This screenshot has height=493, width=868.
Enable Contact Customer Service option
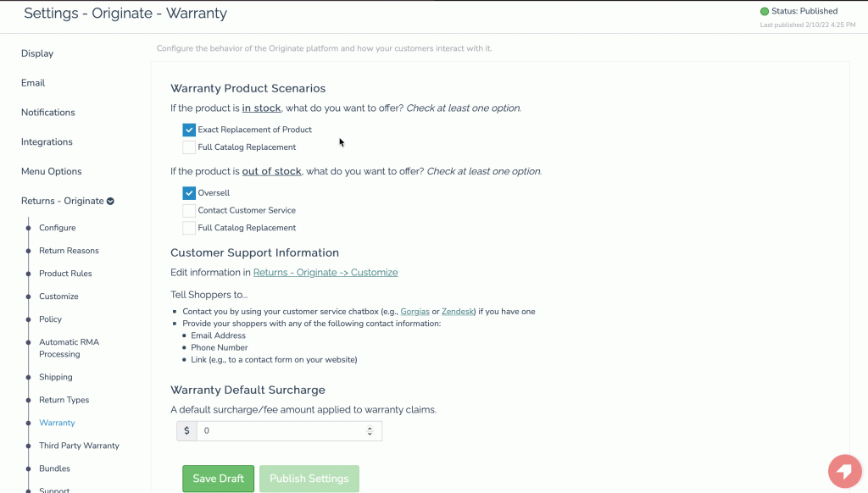point(189,210)
